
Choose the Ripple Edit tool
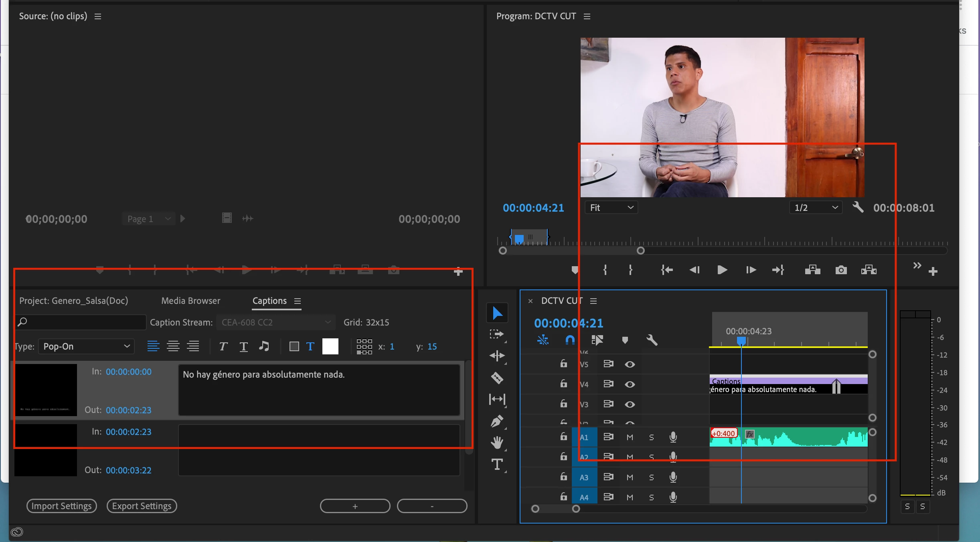click(497, 356)
